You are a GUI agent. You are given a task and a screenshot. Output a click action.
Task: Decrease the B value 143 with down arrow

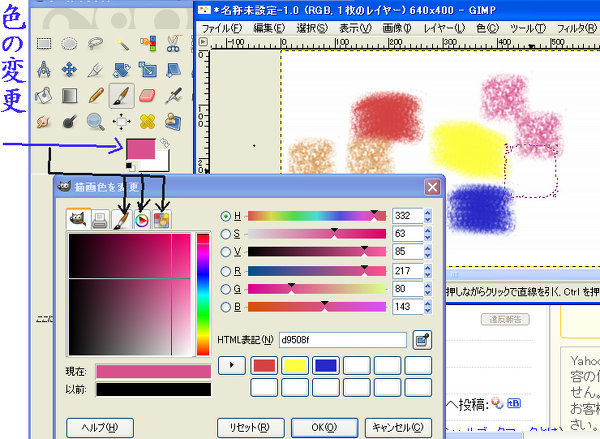(x=428, y=311)
